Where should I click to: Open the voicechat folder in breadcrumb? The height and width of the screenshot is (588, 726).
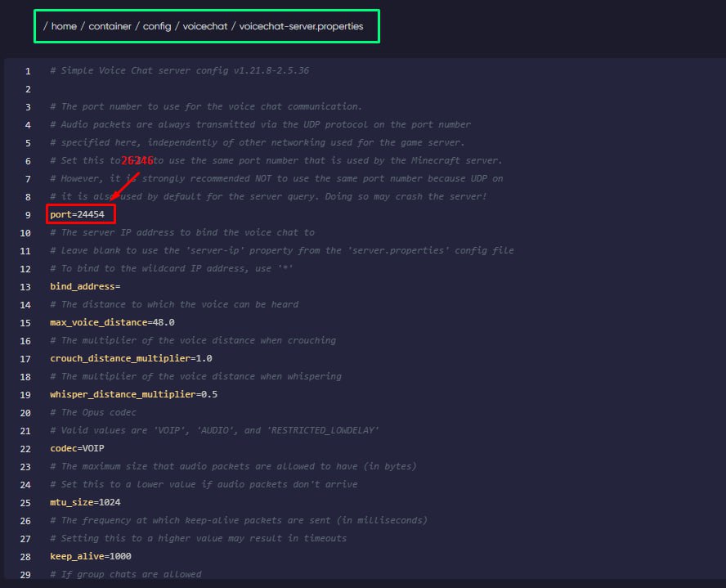coord(203,26)
